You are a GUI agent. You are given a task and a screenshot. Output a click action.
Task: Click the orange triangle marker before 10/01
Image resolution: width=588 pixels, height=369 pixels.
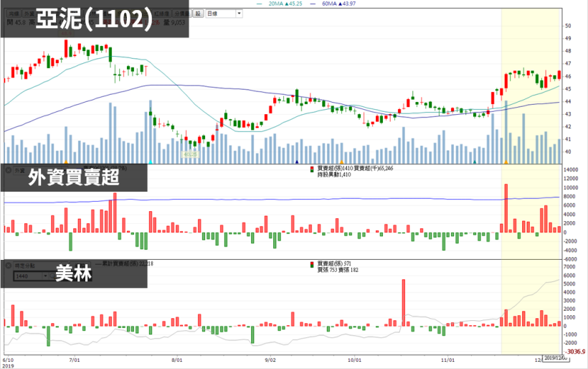click(341, 162)
